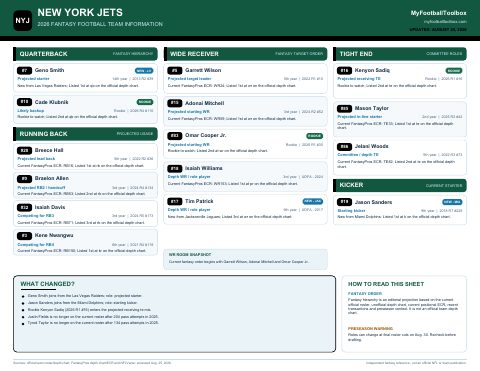Click the Kene Nwangwu player name
Image resolution: width=480 pixels, height=371 pixels.
[x=54, y=235]
